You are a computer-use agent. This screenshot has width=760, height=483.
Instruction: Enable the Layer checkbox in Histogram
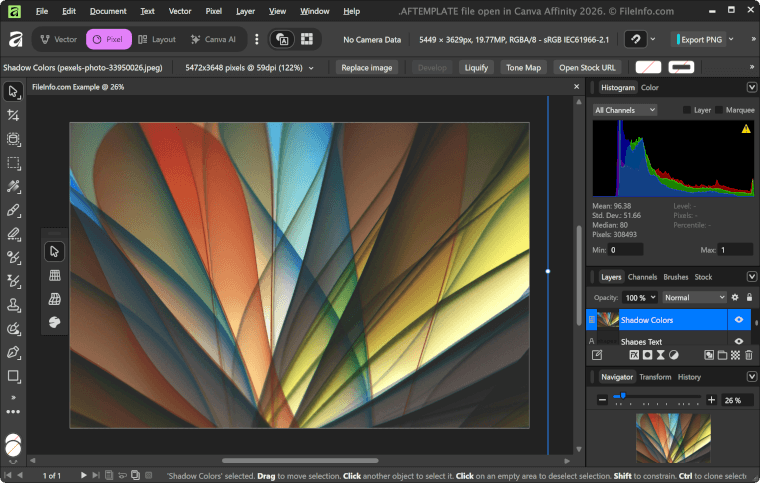(x=687, y=110)
